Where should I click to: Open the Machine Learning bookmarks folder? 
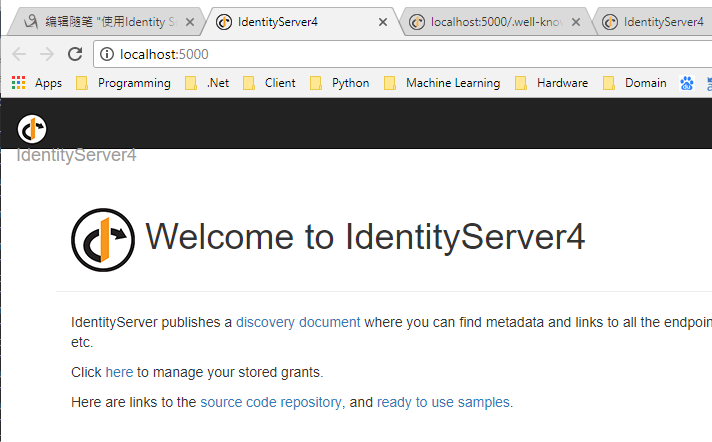point(442,83)
